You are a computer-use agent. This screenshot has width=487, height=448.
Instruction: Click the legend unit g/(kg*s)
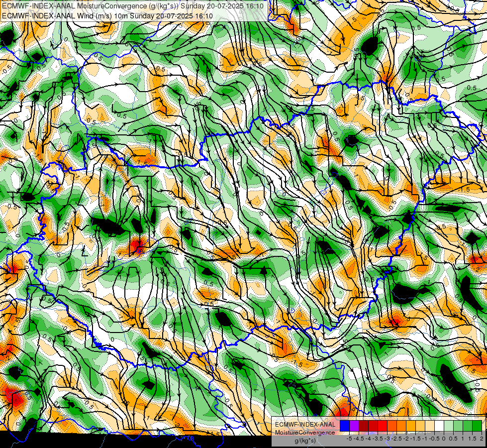(x=305, y=441)
